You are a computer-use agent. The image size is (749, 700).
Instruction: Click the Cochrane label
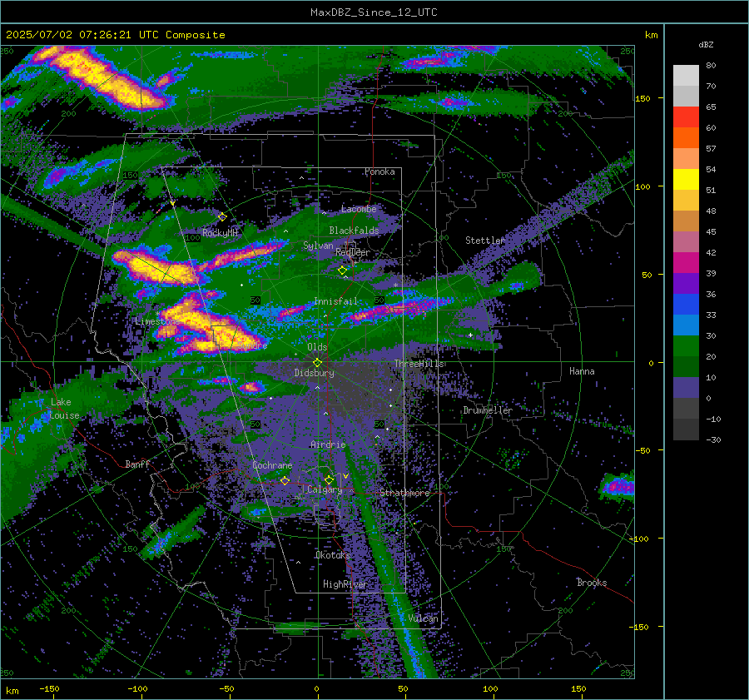tap(272, 465)
